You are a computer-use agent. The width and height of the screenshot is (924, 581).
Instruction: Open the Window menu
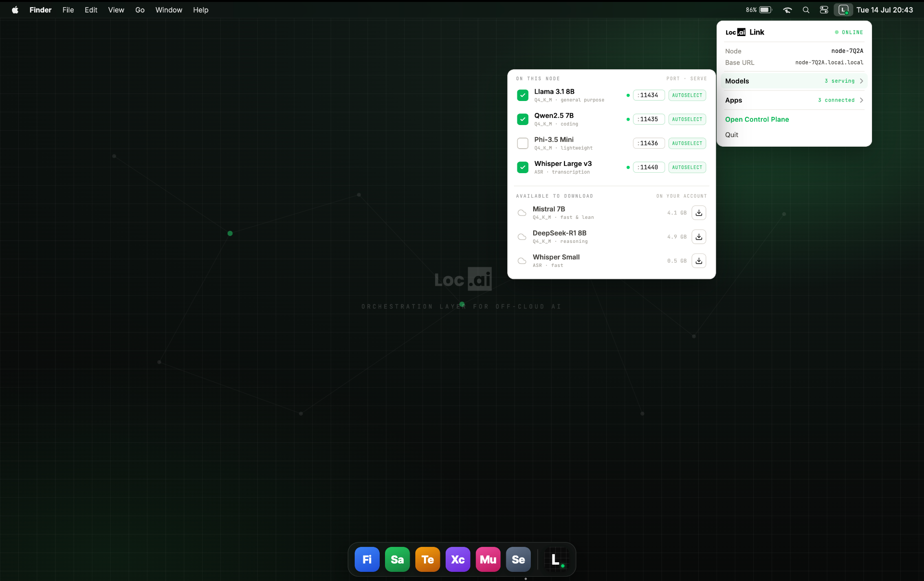click(168, 10)
